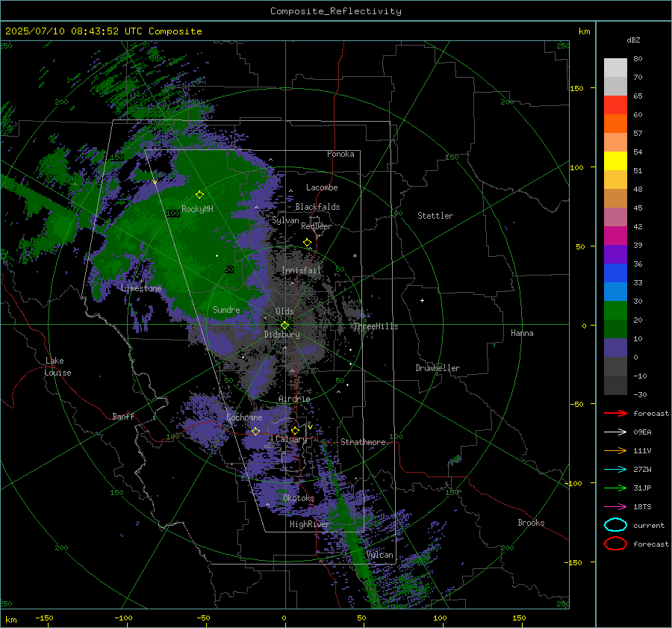Click the magenta 18TS arrow symbol

[615, 507]
